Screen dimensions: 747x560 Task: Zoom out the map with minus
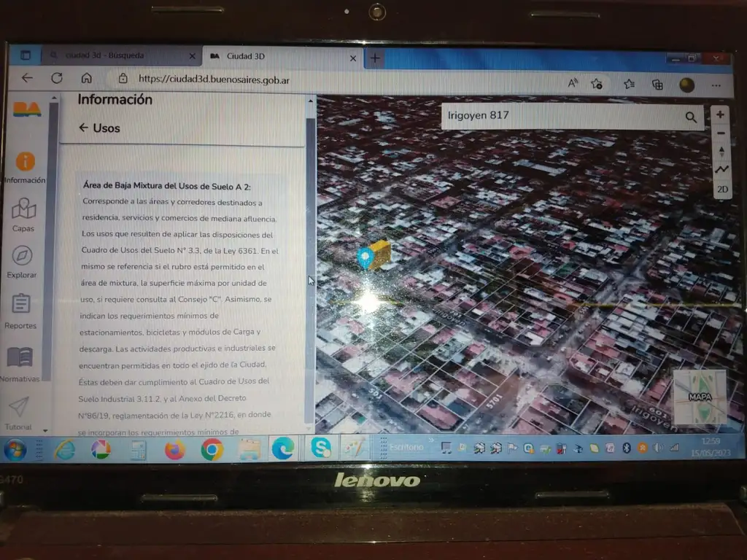click(x=721, y=133)
